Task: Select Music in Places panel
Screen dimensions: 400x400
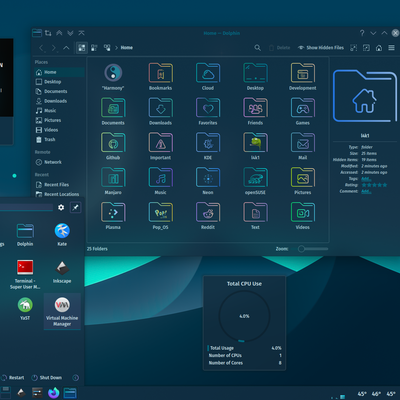Action: (x=59, y=111)
